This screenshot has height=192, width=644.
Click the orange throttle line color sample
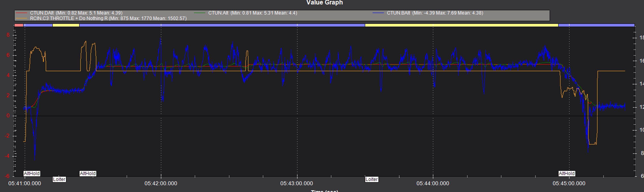point(22,18)
